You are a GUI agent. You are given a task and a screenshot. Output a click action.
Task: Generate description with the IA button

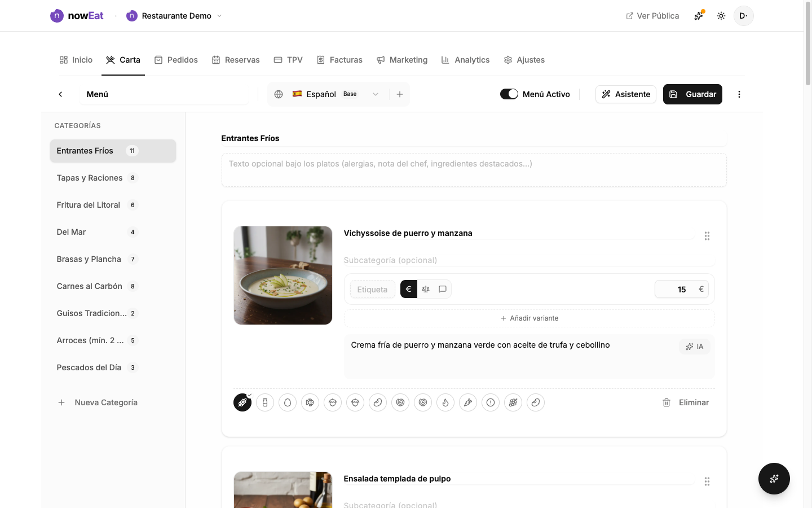(695, 347)
